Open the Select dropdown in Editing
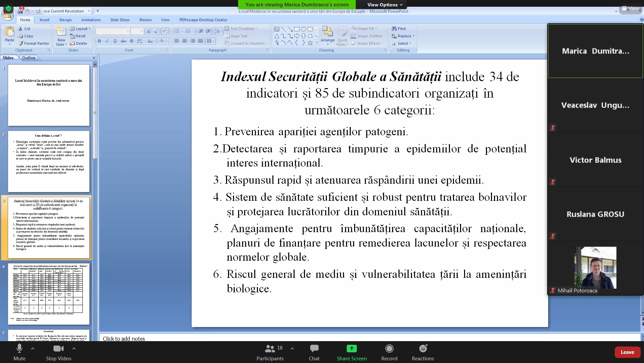644x363 pixels. [401, 43]
